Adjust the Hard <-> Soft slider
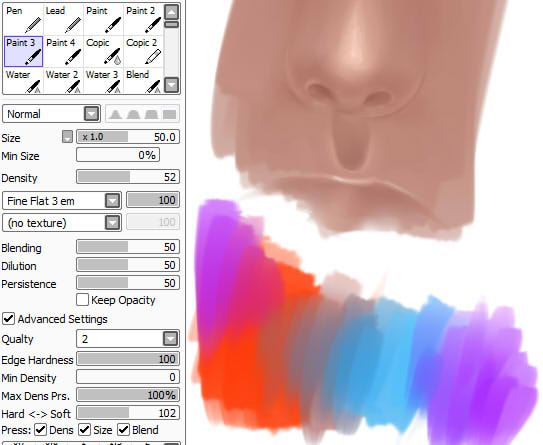The image size is (543, 445). pyautogui.click(x=128, y=413)
